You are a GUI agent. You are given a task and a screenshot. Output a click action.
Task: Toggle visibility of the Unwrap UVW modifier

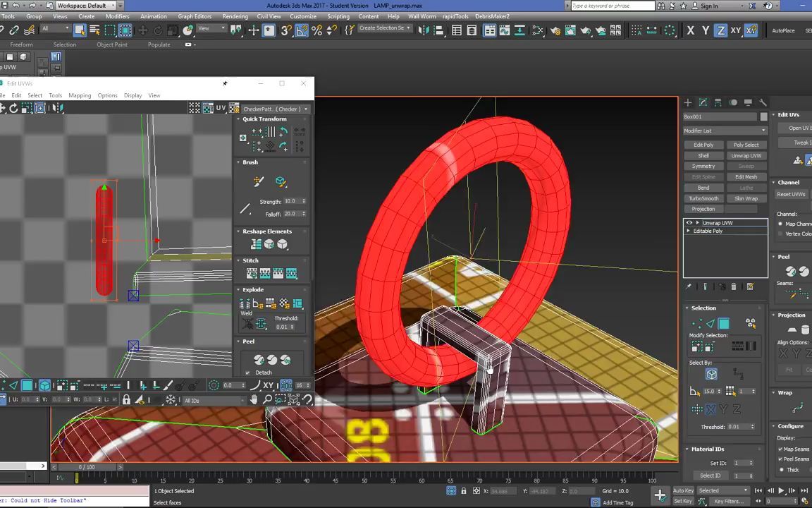click(688, 222)
